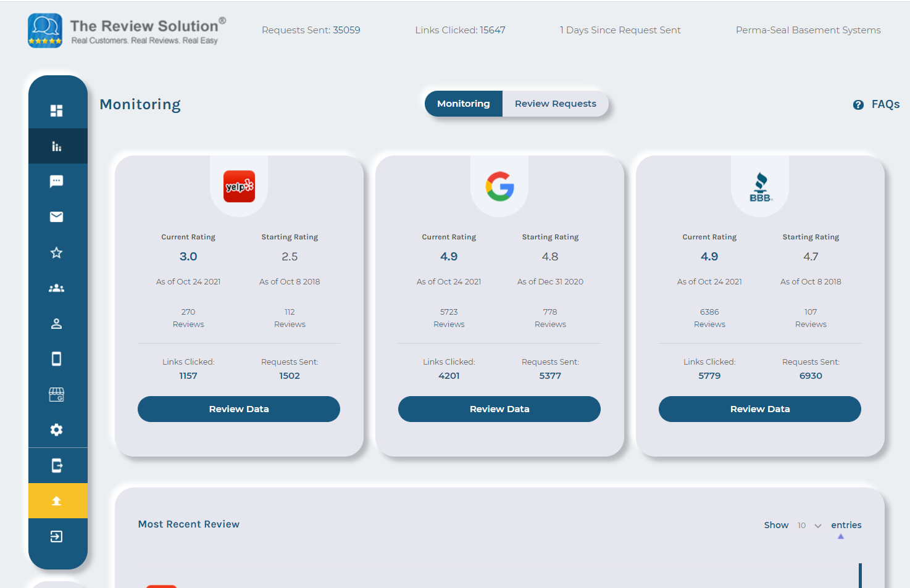Click the 5723 Reviews count on Google card

click(x=449, y=318)
